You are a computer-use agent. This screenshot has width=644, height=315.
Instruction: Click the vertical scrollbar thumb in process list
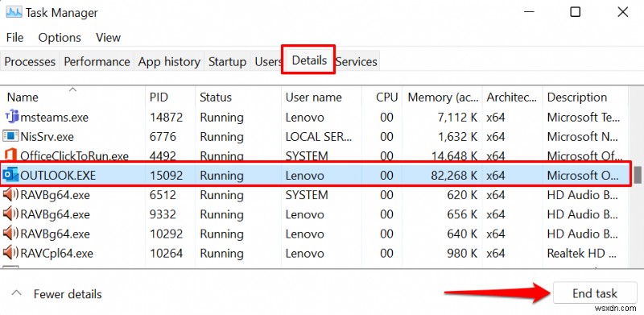click(638, 175)
